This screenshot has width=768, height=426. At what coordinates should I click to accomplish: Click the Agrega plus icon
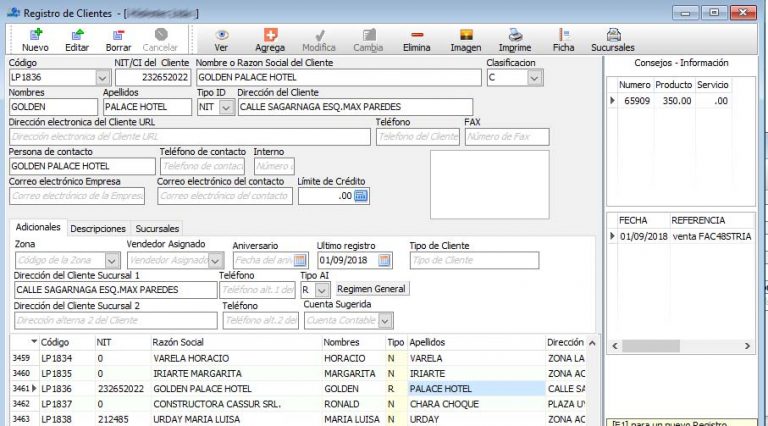(x=270, y=35)
